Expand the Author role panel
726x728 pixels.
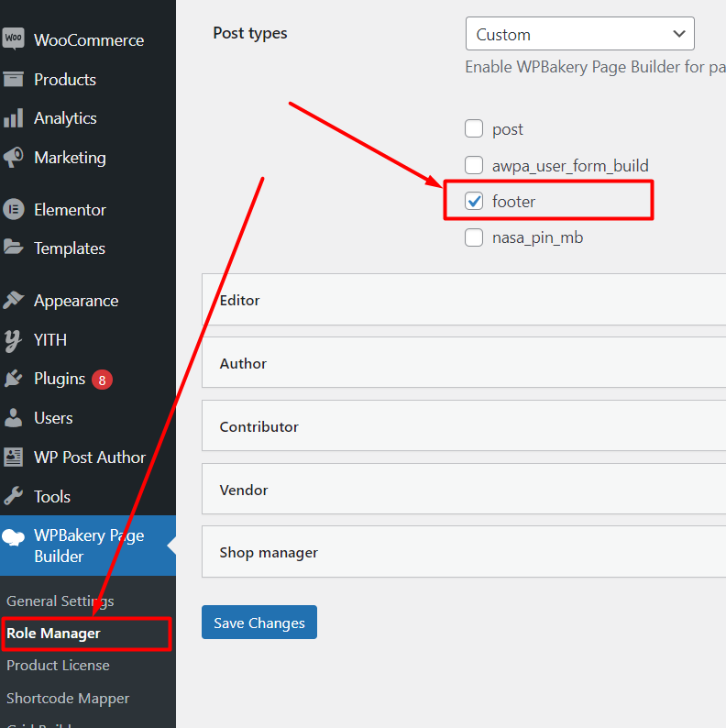464,362
